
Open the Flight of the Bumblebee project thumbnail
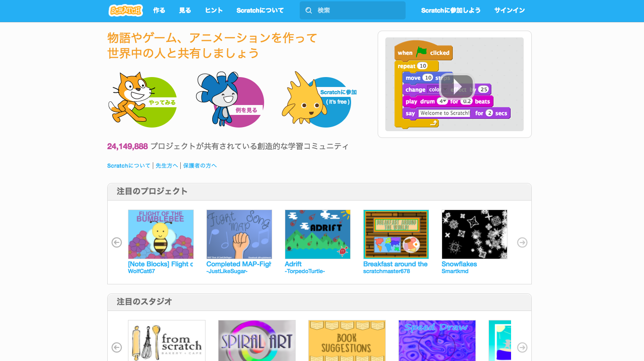161,234
